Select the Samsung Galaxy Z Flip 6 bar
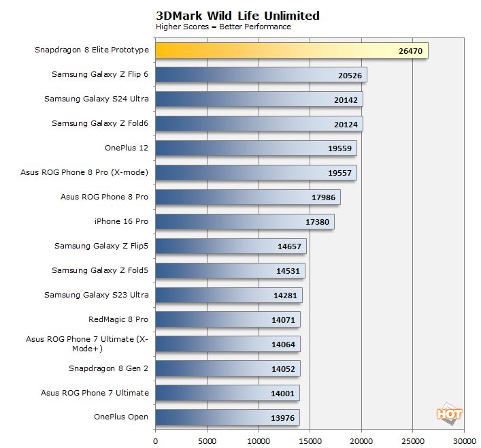This screenshot has height=448, width=481. (x=261, y=75)
